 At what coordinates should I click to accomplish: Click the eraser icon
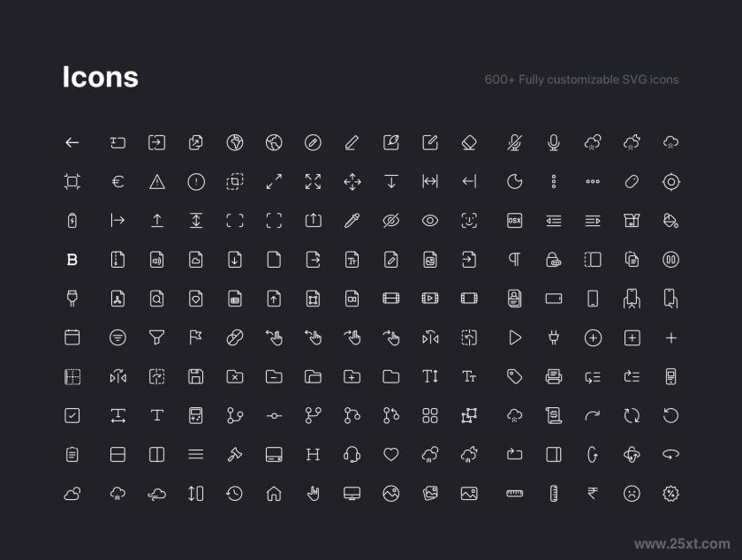coord(469,142)
